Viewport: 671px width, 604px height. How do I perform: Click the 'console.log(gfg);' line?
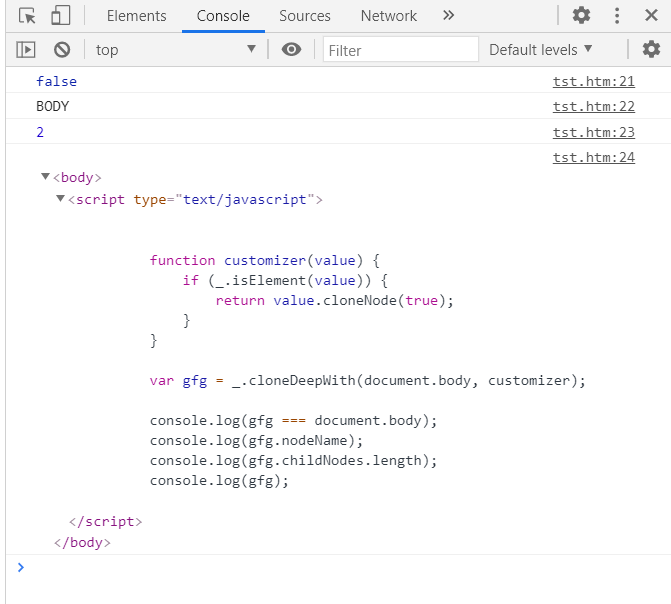coord(219,481)
